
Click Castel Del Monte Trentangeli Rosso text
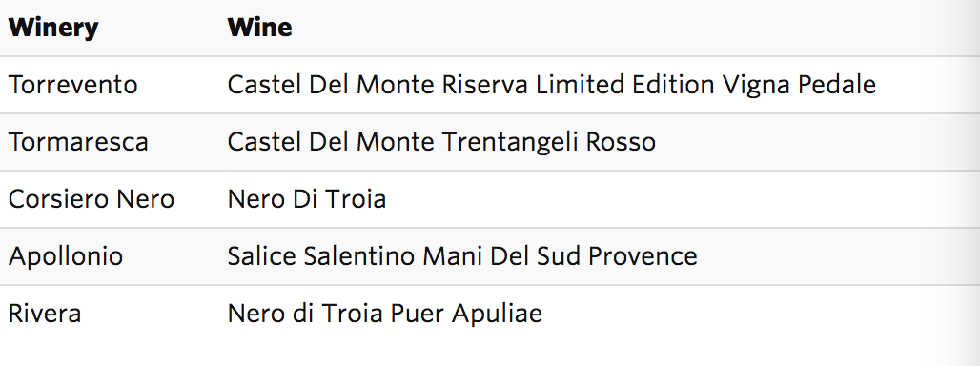pos(441,142)
